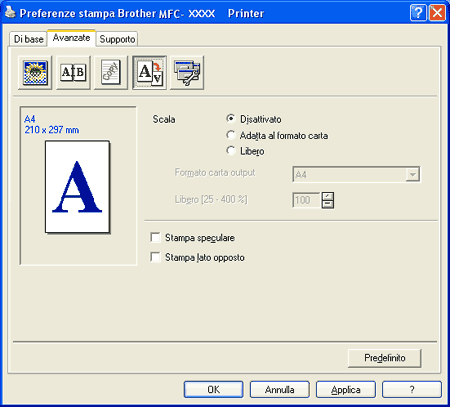The width and height of the screenshot is (450, 407).
Task: Open the Device Options wrench icon
Action: pos(187,73)
